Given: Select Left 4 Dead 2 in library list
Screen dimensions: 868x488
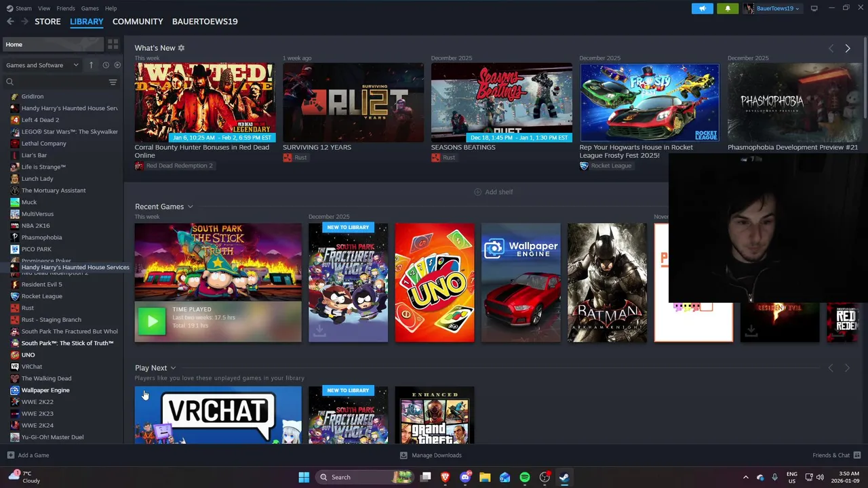Looking at the screenshot, I should tap(40, 120).
